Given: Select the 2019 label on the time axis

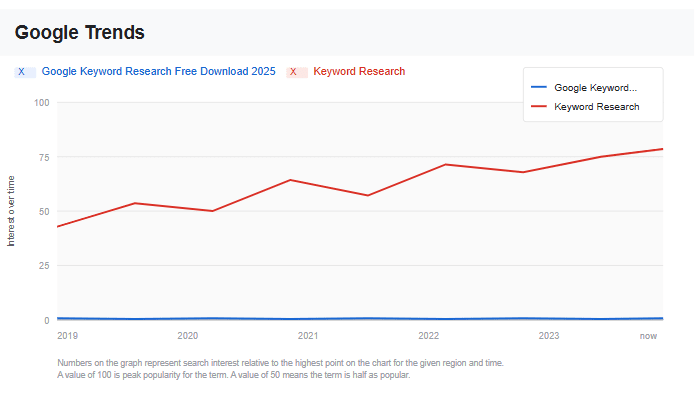Looking at the screenshot, I should tap(67, 336).
